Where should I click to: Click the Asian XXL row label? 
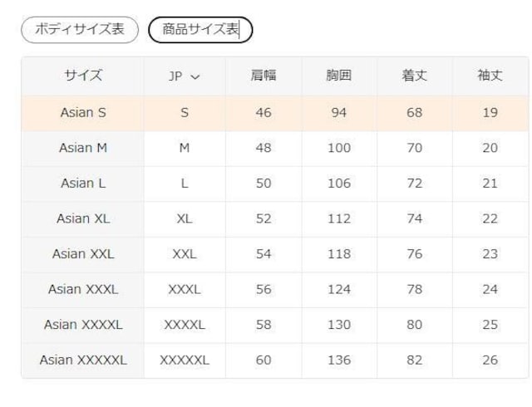pos(83,254)
